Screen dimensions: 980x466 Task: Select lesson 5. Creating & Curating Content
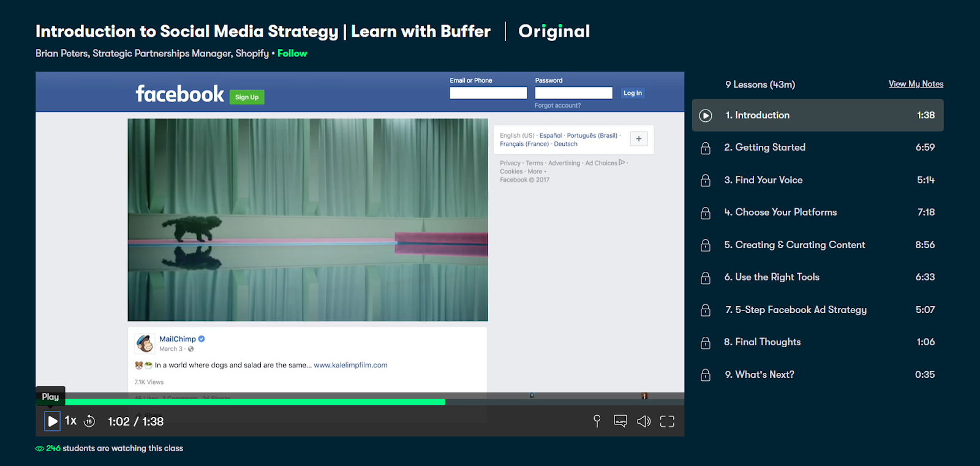pos(818,245)
